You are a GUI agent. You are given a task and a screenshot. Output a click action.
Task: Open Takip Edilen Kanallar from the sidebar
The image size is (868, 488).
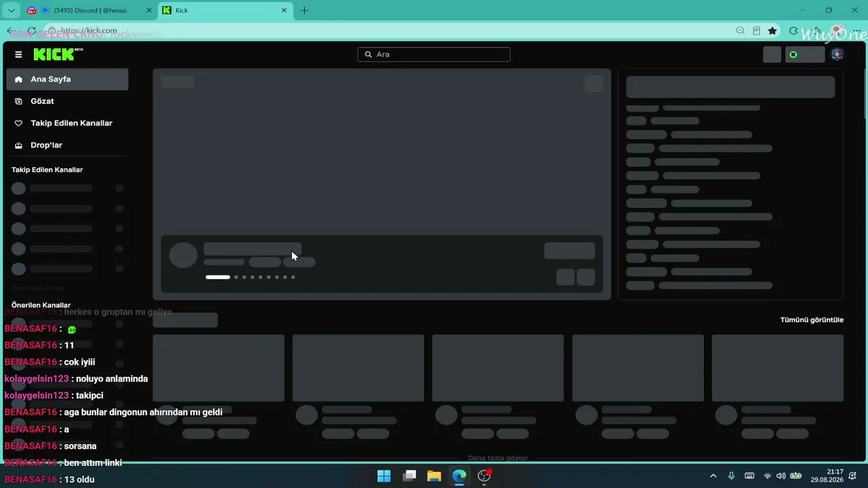click(67, 123)
